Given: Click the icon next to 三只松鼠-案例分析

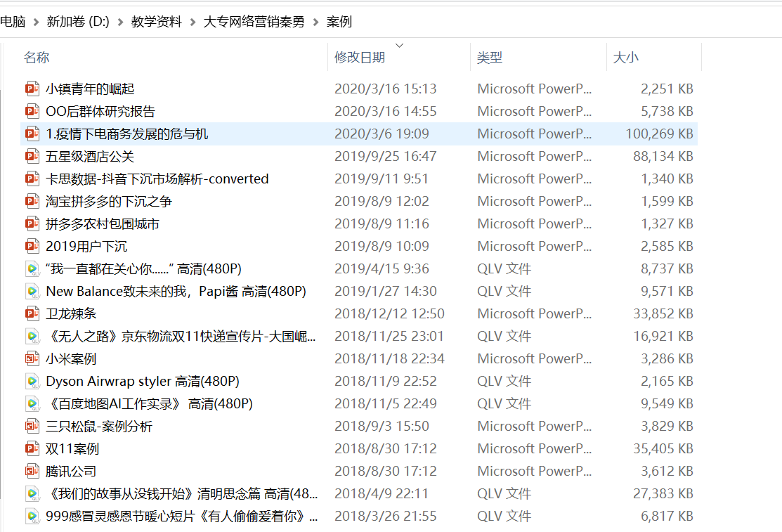Looking at the screenshot, I should pos(32,426).
